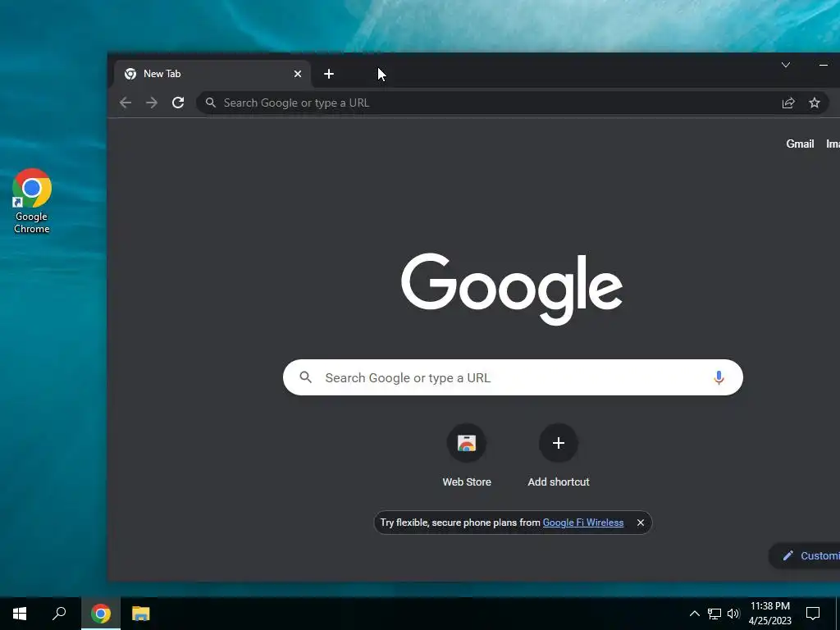Focus the address bar at the top
The image size is (840, 630).
[x=512, y=103]
